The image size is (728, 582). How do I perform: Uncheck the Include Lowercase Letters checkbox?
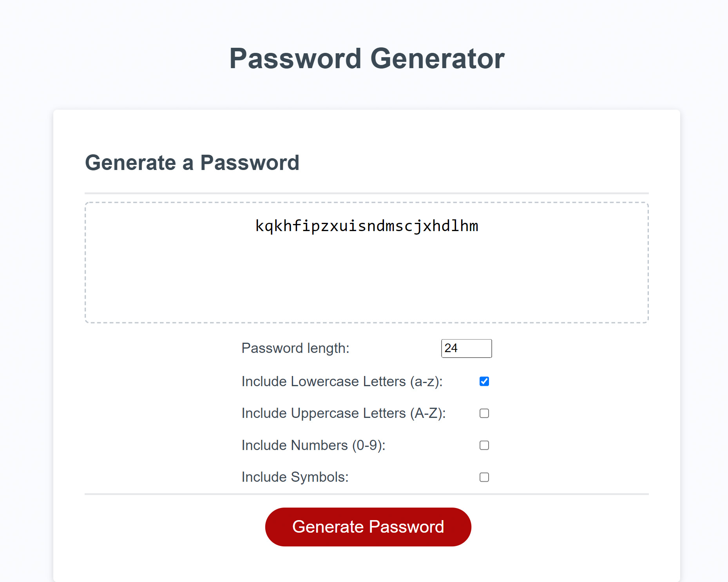pyautogui.click(x=484, y=381)
